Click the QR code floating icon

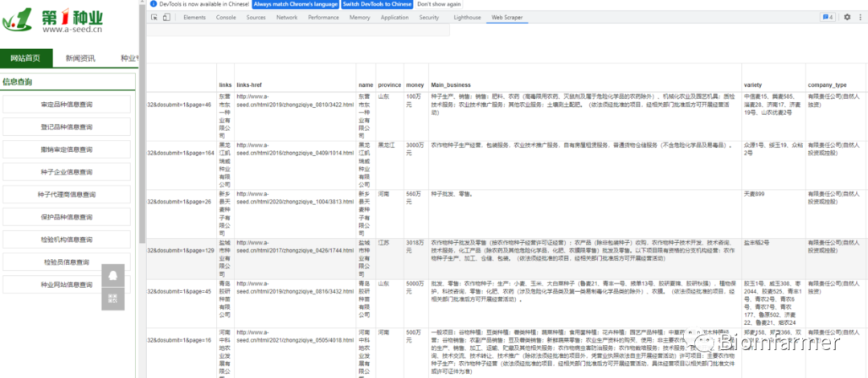coord(112,299)
